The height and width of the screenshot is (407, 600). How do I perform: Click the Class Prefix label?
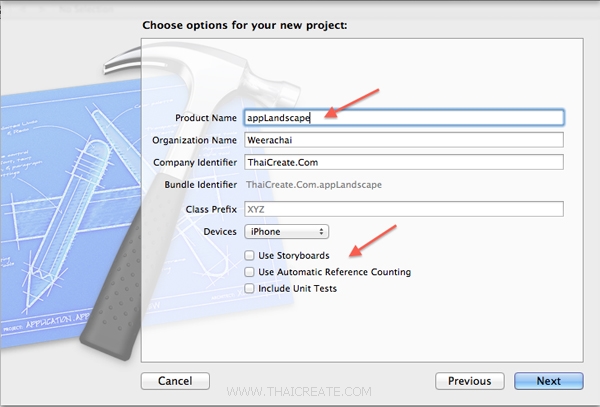coord(211,209)
